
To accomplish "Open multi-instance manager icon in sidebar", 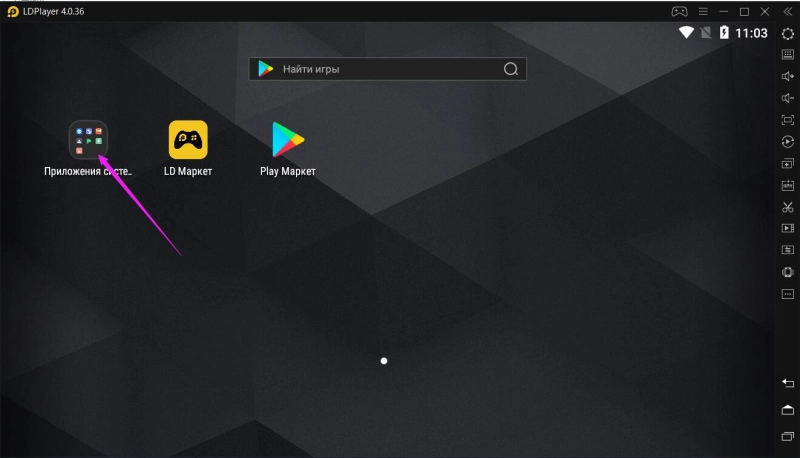I will coord(788,164).
